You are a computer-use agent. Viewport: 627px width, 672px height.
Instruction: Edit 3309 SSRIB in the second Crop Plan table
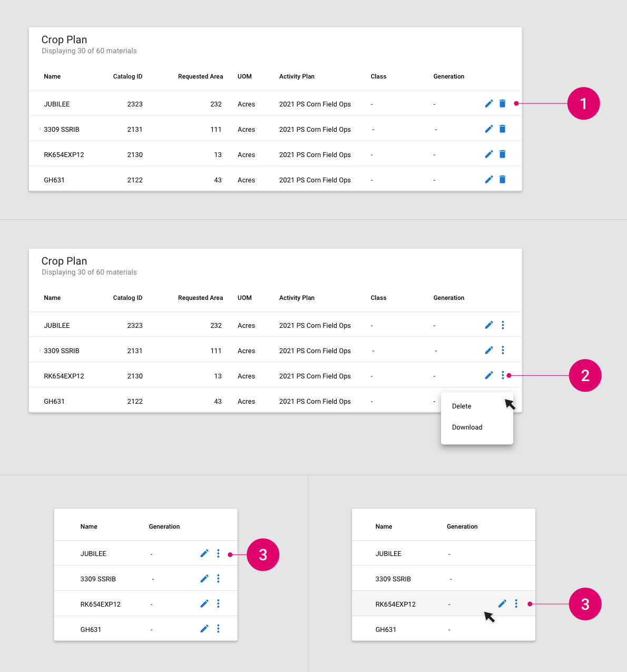[489, 350]
